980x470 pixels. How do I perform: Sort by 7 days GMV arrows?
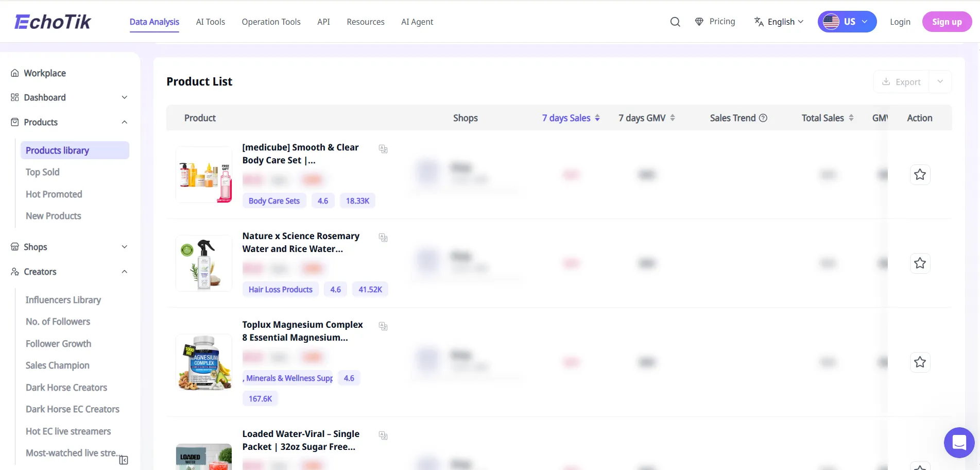point(673,118)
